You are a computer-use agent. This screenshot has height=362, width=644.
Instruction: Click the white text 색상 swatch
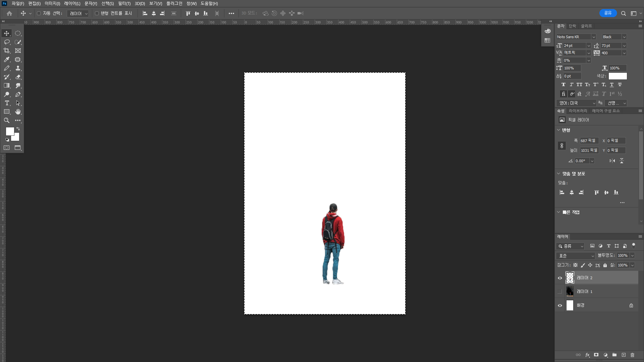[x=618, y=76]
